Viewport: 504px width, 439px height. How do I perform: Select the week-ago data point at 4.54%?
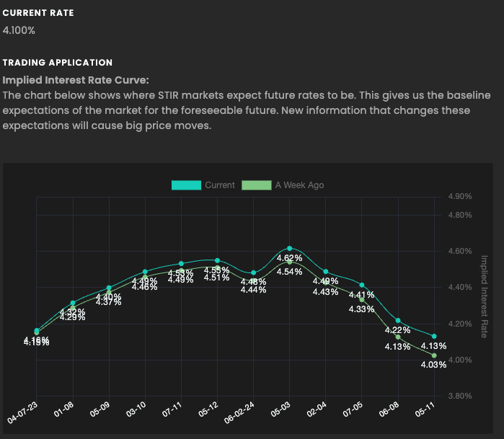[290, 262]
